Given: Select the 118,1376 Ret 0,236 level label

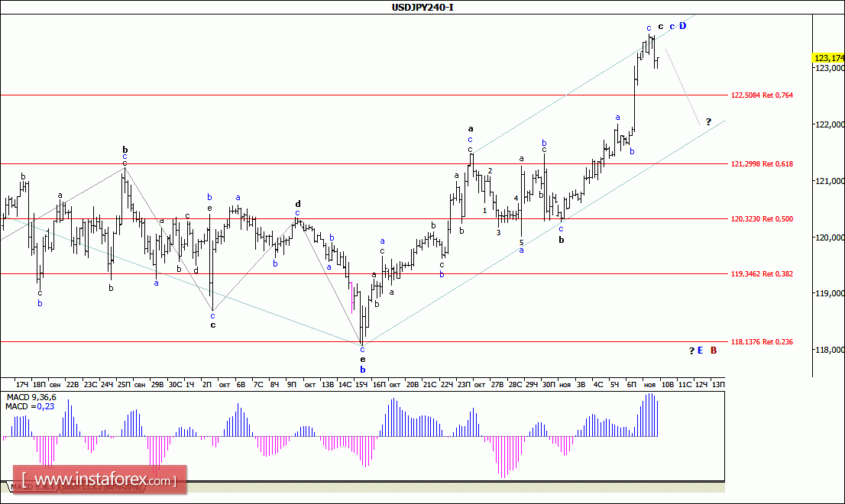Looking at the screenshot, I should 762,341.
